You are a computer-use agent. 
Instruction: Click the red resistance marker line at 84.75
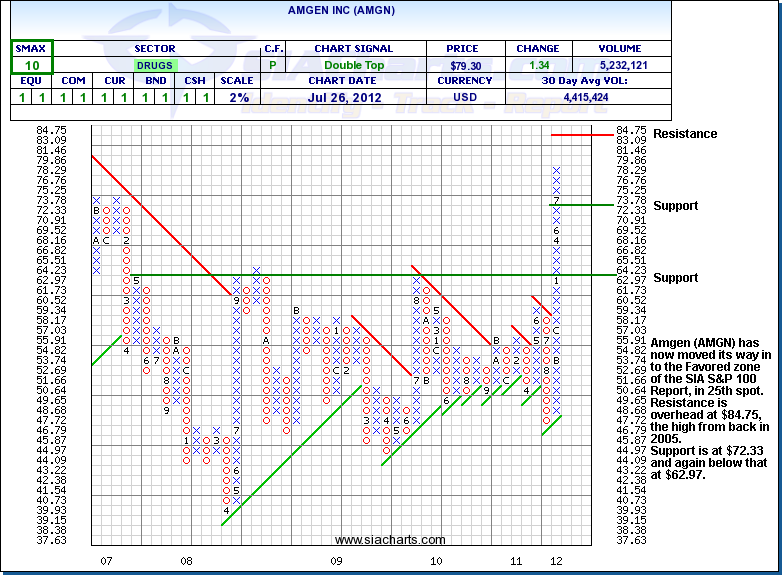[580, 134]
